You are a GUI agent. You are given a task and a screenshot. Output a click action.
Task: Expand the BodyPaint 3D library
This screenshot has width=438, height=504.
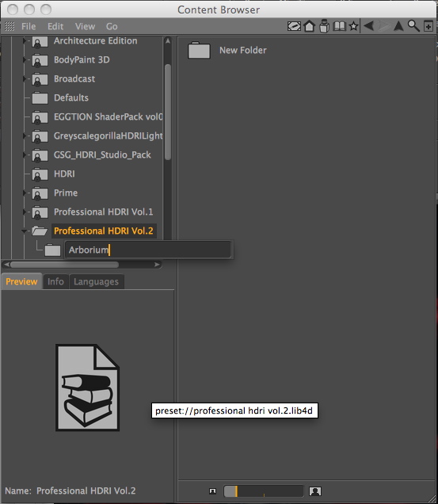tap(24, 59)
